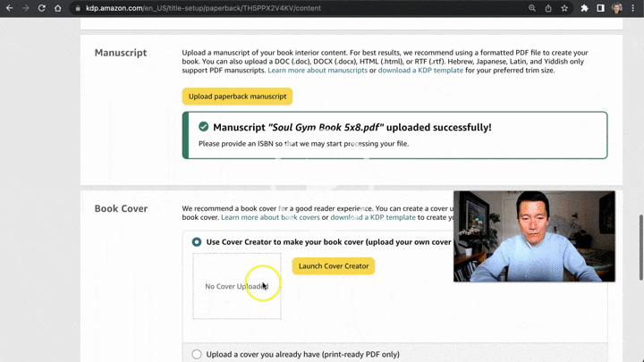Click the Manuscript section heading
Image resolution: width=644 pixels, height=362 pixels.
(121, 53)
